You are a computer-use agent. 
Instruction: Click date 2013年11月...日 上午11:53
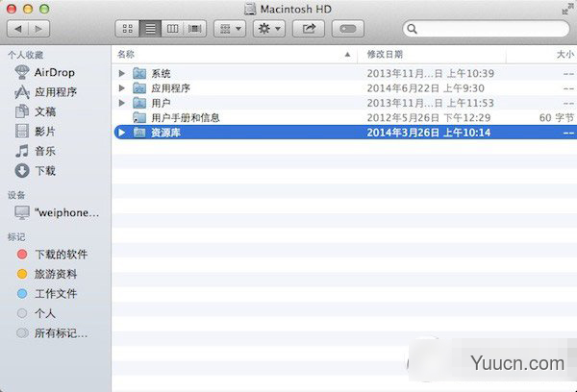pos(430,103)
